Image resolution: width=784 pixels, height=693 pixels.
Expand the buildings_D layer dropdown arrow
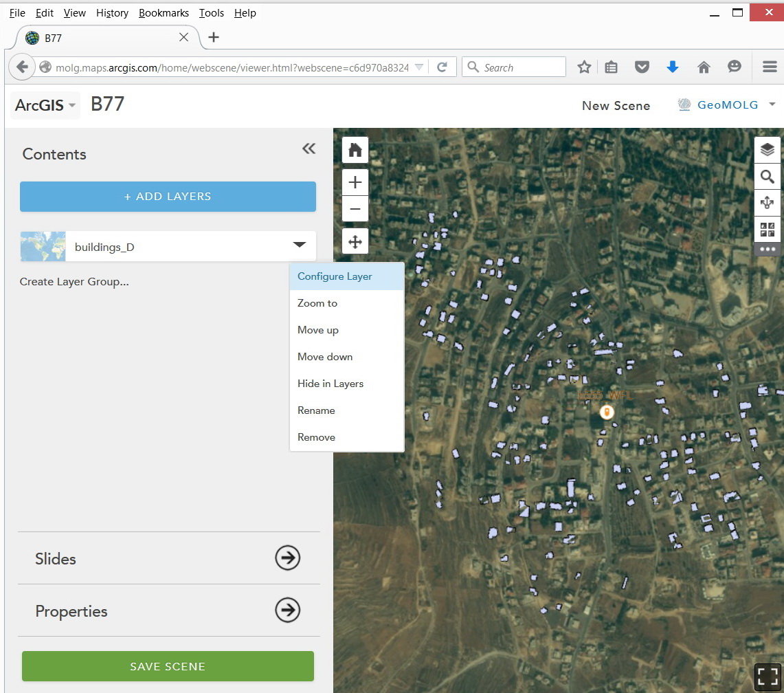click(299, 245)
